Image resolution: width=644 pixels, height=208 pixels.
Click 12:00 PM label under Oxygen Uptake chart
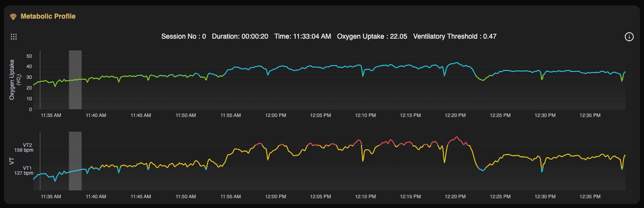pos(276,116)
